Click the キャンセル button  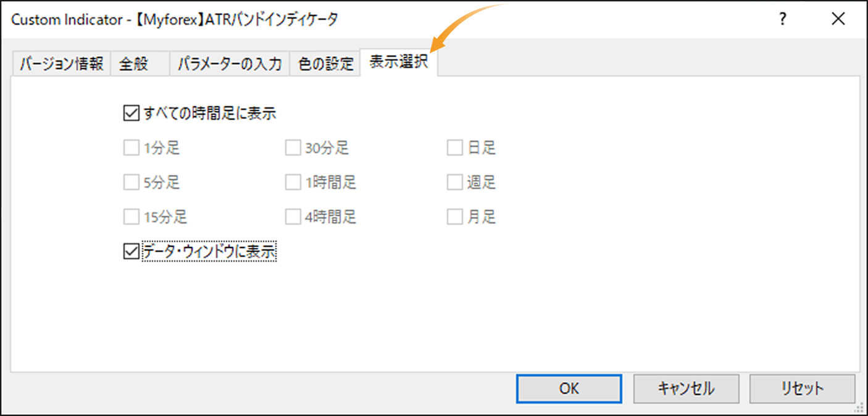[x=686, y=388]
